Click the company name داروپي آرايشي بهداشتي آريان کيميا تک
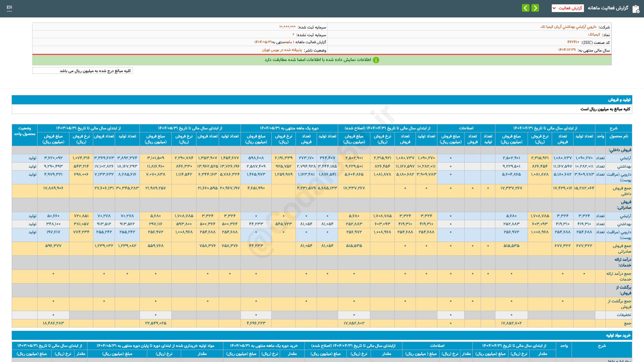 (x=568, y=27)
